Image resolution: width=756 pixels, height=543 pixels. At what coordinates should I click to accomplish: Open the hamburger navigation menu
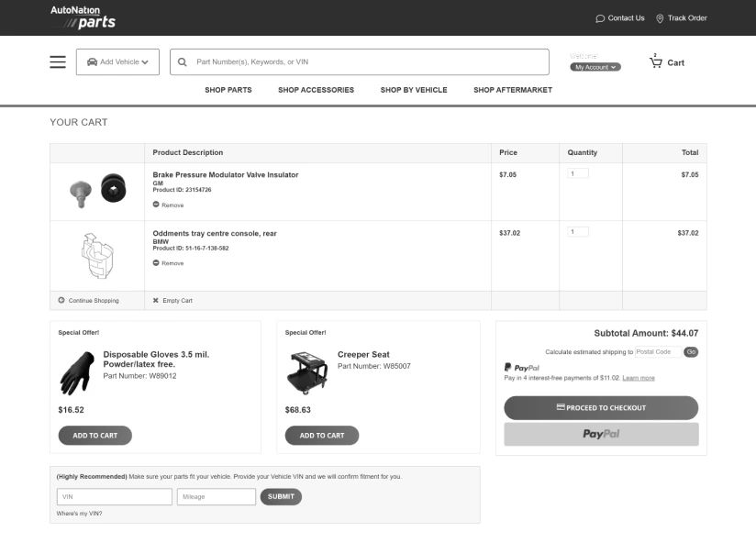coord(58,61)
